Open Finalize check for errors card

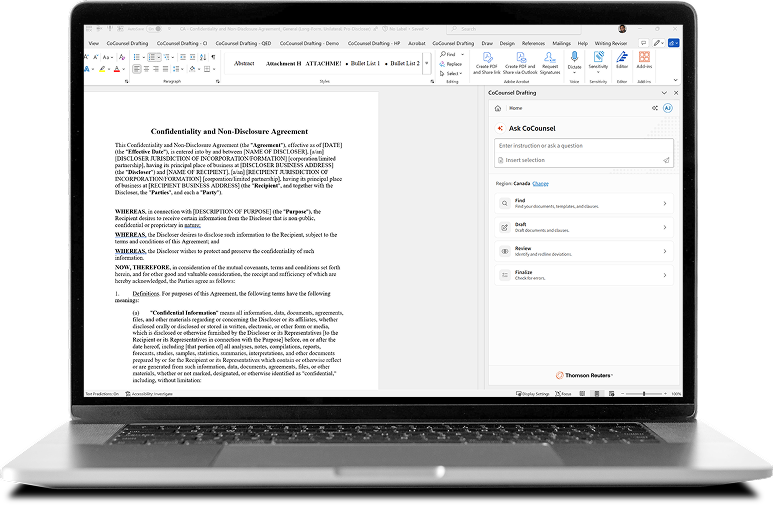(x=584, y=275)
